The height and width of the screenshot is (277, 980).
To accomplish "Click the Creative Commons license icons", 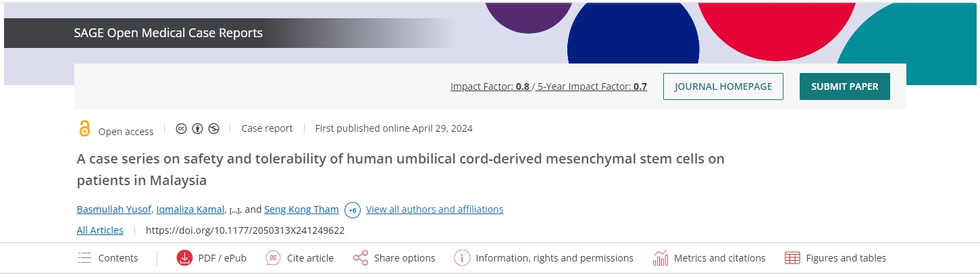I will (x=197, y=128).
